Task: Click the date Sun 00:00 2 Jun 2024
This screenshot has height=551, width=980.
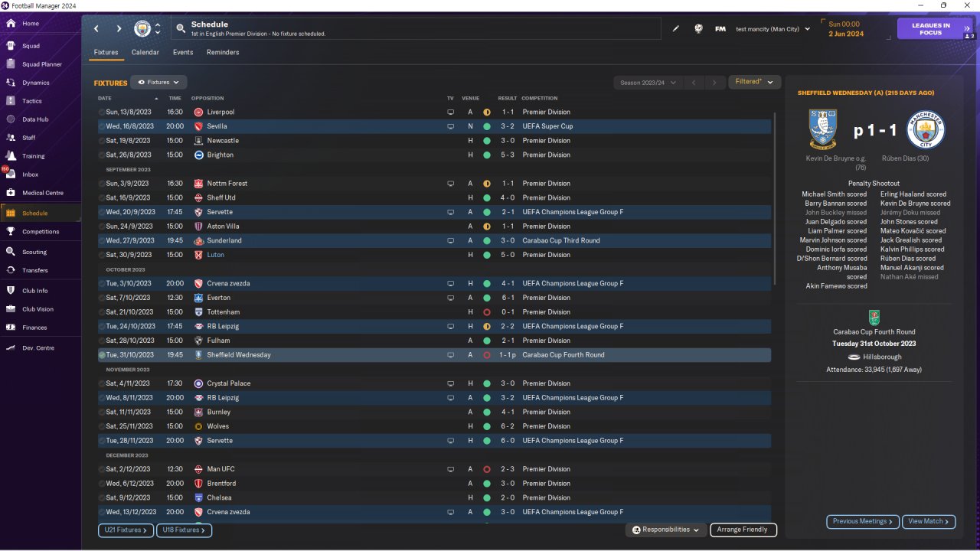Action: (x=846, y=29)
